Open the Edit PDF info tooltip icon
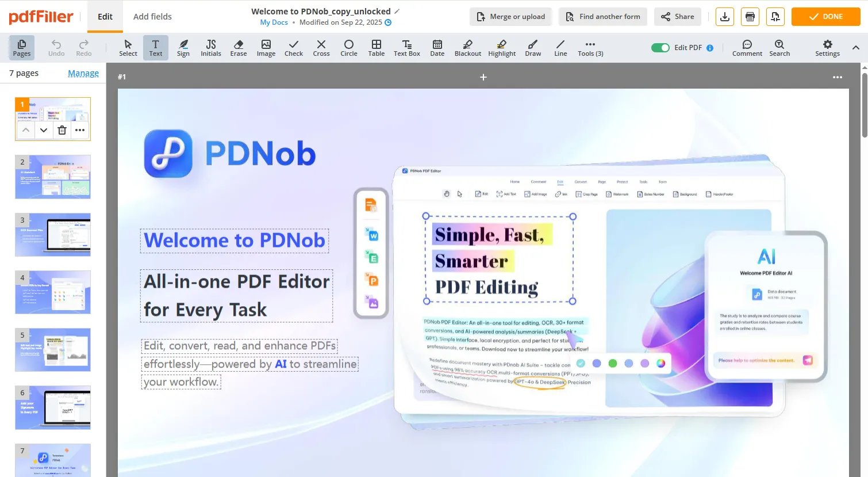 pyautogui.click(x=710, y=48)
